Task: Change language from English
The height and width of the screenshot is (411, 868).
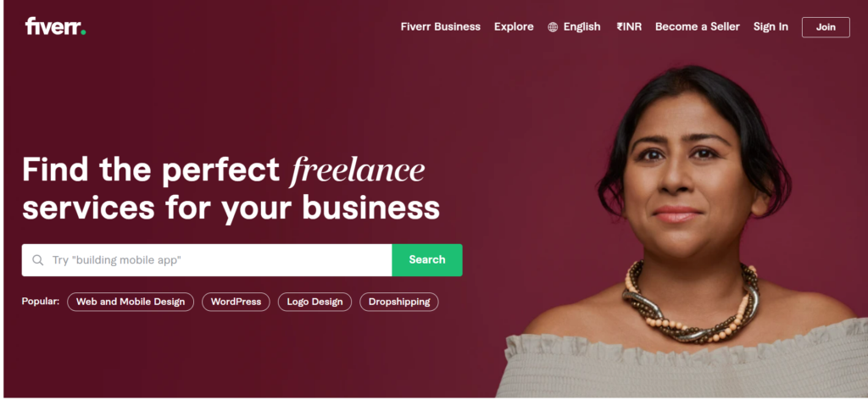Action: pyautogui.click(x=581, y=26)
